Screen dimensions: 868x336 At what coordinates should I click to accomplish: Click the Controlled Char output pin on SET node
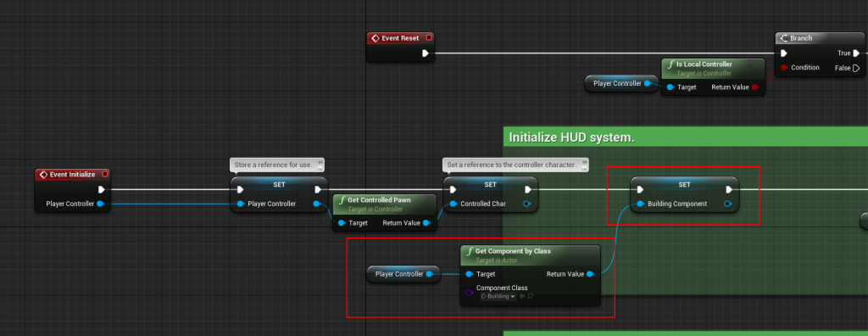coord(527,204)
